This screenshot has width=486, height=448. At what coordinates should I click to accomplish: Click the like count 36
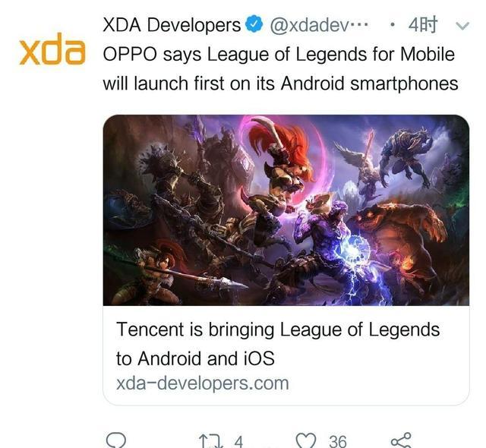(338, 441)
